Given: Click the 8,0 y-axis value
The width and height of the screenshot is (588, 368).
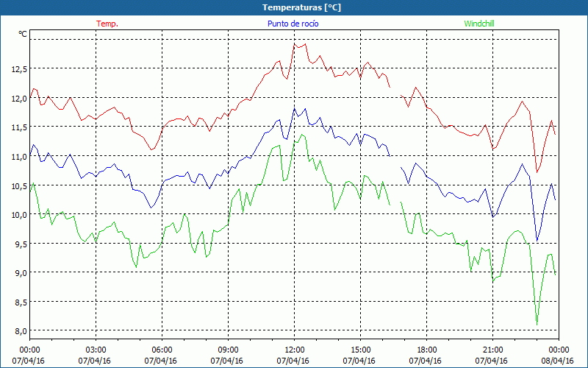Looking at the screenshot, I should [x=21, y=331].
